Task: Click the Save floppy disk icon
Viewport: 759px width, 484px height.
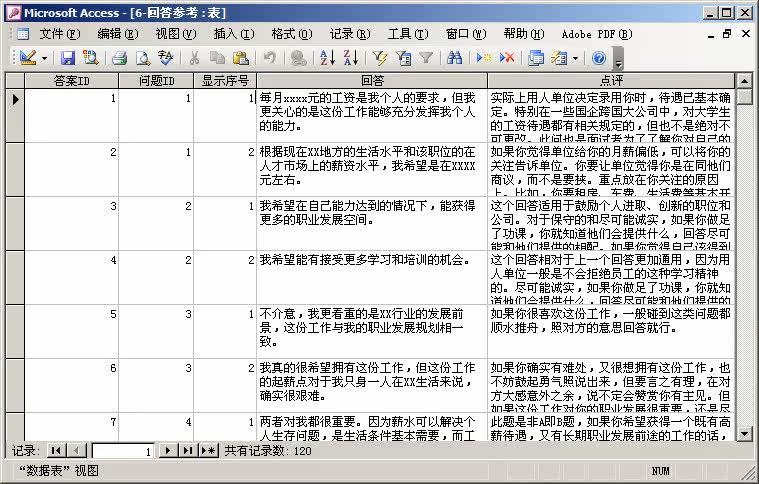Action: [x=67, y=59]
